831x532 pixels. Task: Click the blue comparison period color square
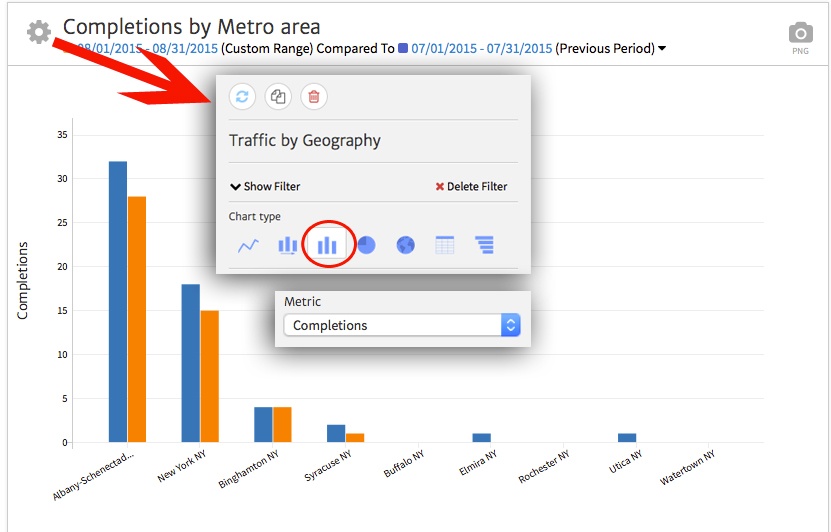pos(403,48)
